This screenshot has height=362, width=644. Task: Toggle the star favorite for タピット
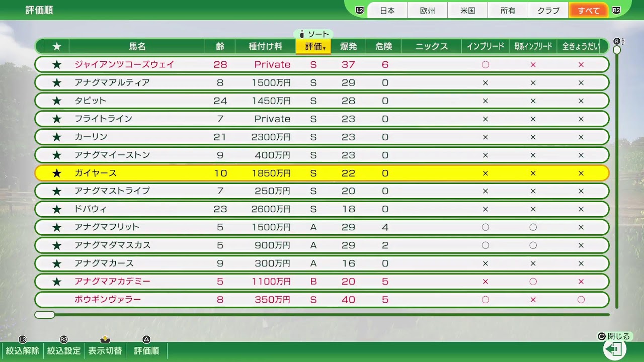tap(56, 100)
